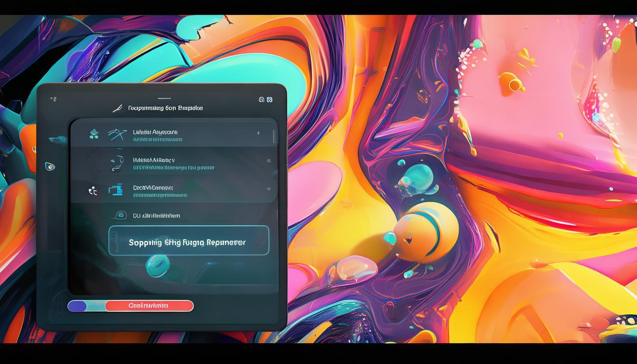This screenshot has width=637, height=364.
Task: Click the eye-shaped icon on the panel's left edge
Action: pyautogui.click(x=50, y=166)
